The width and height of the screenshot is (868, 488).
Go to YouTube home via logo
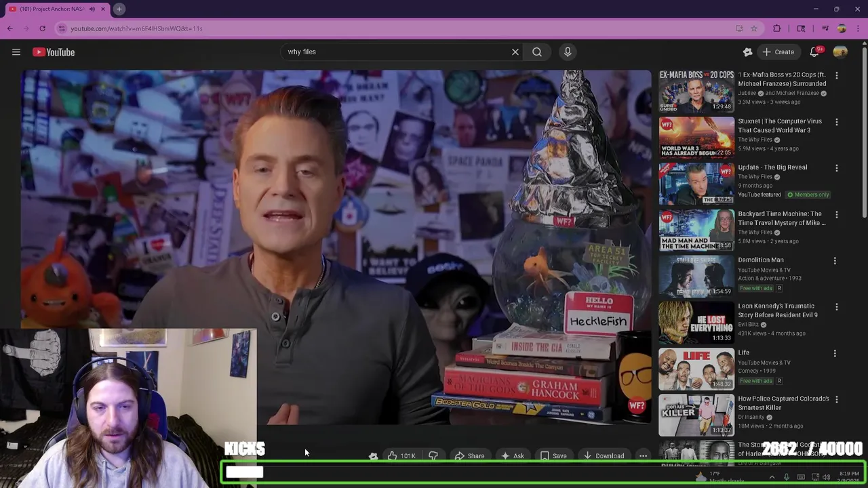[x=54, y=52]
